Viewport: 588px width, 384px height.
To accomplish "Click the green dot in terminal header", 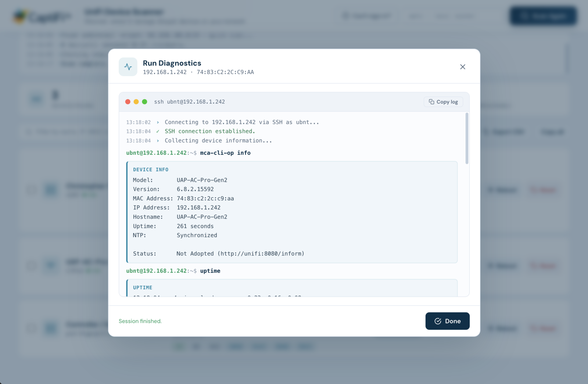I will [x=144, y=102].
